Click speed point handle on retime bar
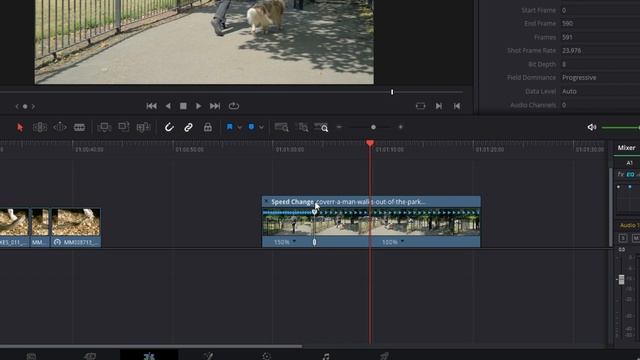 [x=314, y=212]
